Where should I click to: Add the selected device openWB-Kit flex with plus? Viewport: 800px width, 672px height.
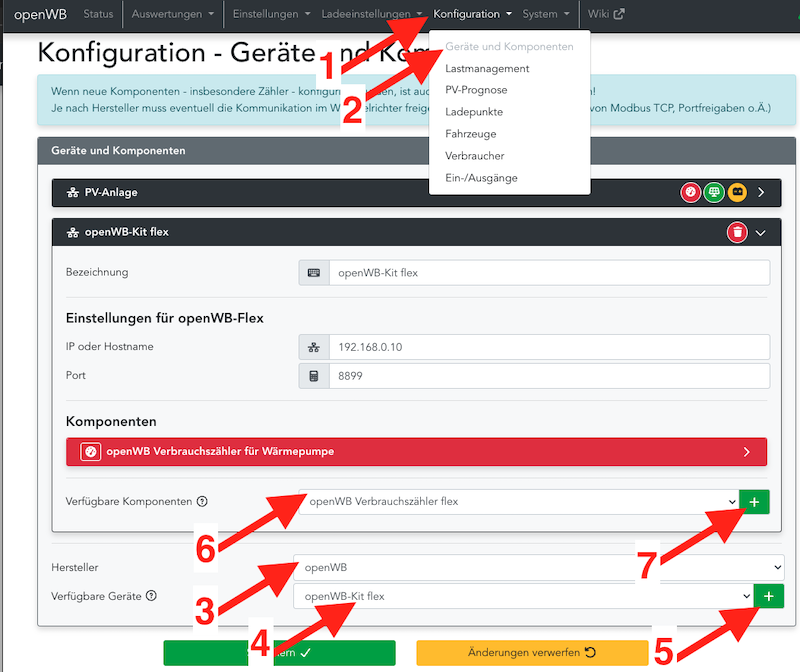(x=768, y=596)
